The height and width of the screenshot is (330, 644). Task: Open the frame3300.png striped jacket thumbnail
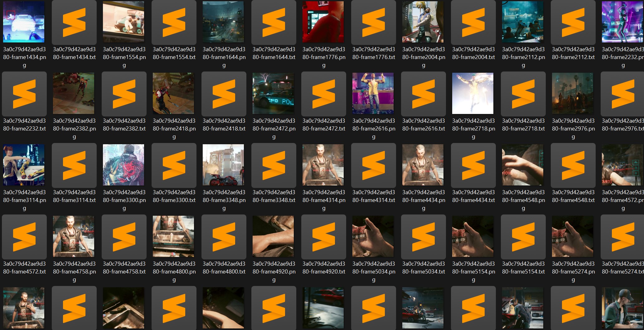123,165
